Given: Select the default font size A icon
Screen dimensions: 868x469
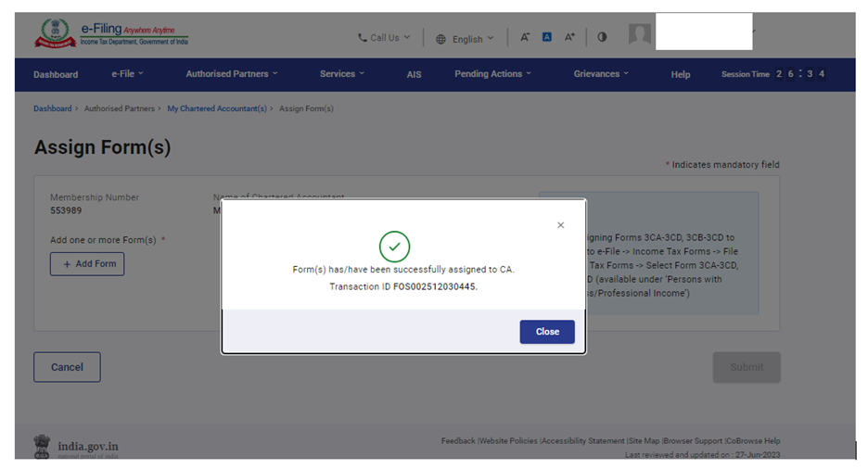Looking at the screenshot, I should point(547,38).
